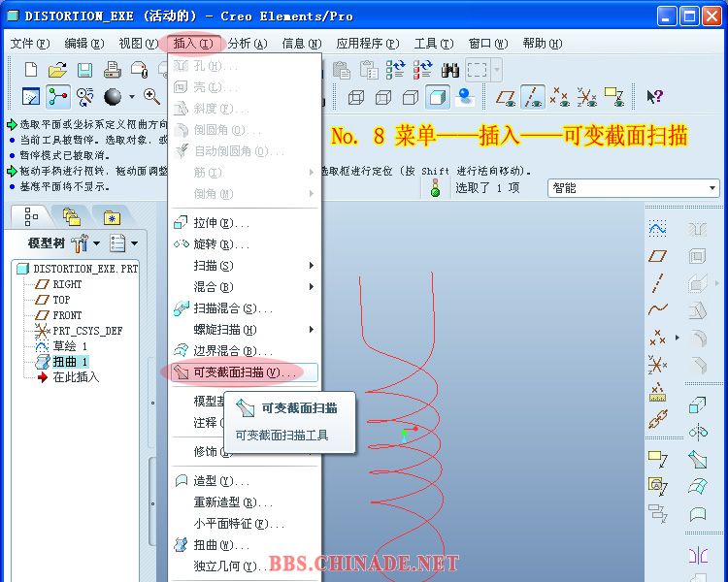Click the purple Mirror tool icon
The image size is (728, 582).
click(697, 555)
